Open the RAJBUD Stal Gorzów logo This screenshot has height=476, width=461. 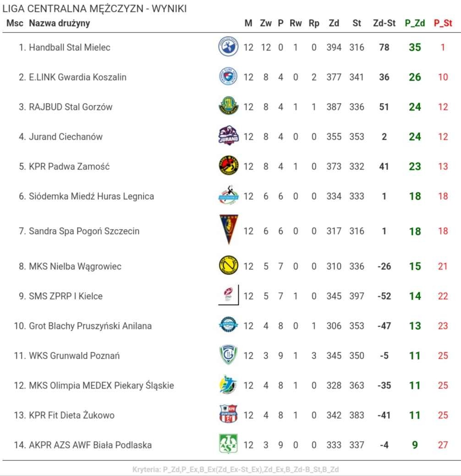228,106
